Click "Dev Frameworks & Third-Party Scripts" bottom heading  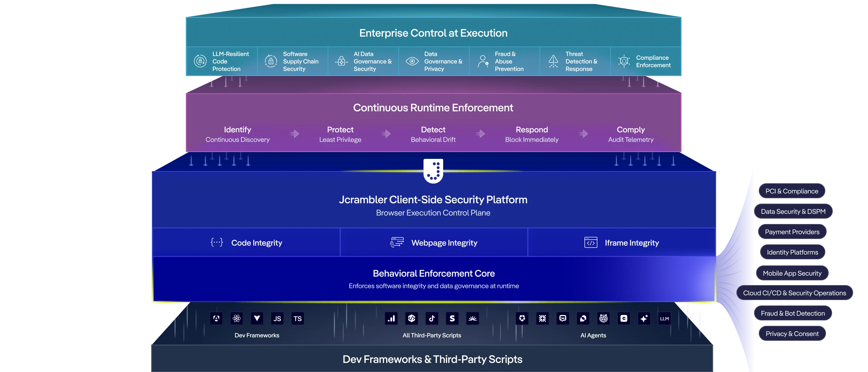pyautogui.click(x=432, y=359)
